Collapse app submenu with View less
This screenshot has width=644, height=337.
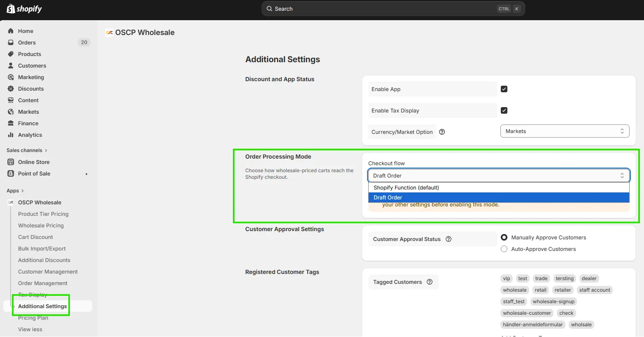tap(30, 329)
